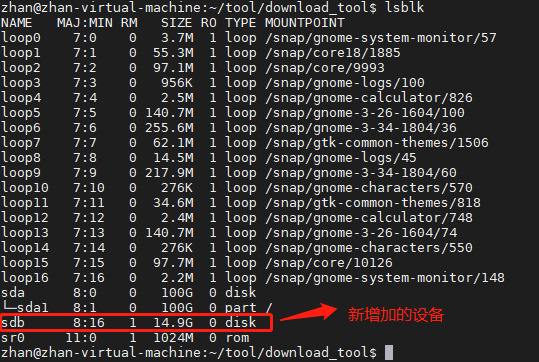Click the sdb disk row
The height and width of the screenshot is (362, 539).
click(136, 322)
